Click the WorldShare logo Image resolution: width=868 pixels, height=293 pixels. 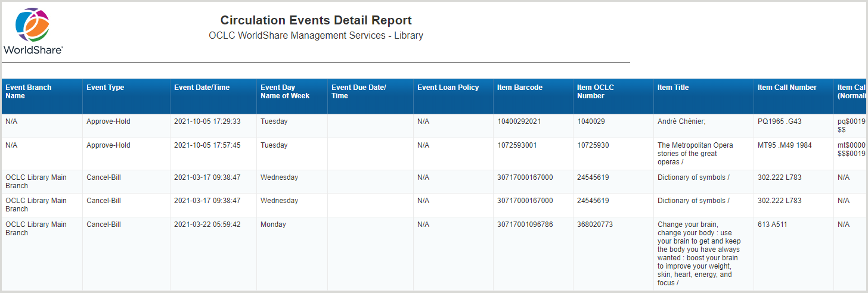[33, 32]
